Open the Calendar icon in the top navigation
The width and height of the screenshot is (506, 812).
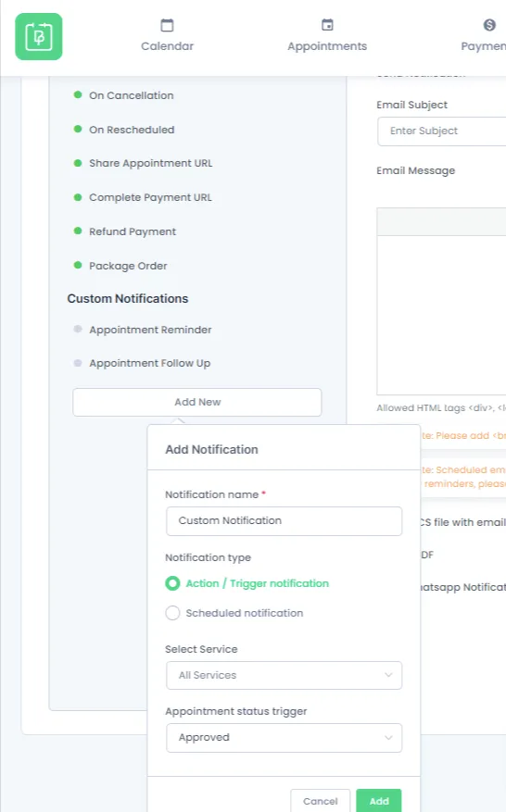167,25
